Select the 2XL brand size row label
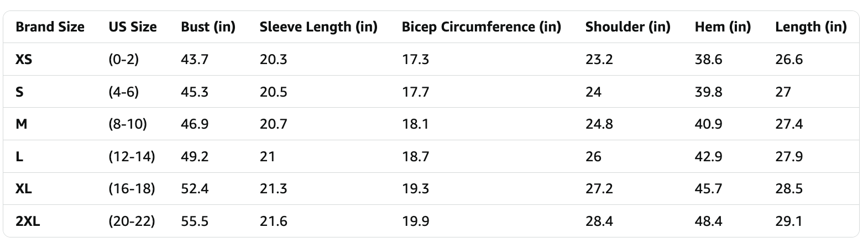 [x=28, y=221]
